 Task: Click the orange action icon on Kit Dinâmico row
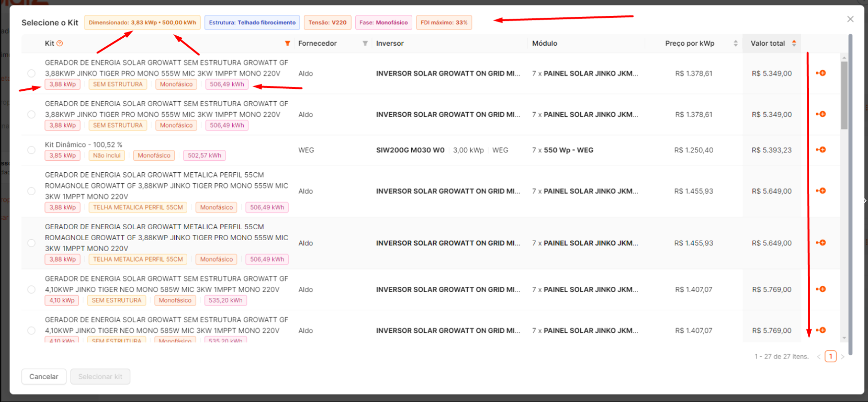pyautogui.click(x=821, y=150)
